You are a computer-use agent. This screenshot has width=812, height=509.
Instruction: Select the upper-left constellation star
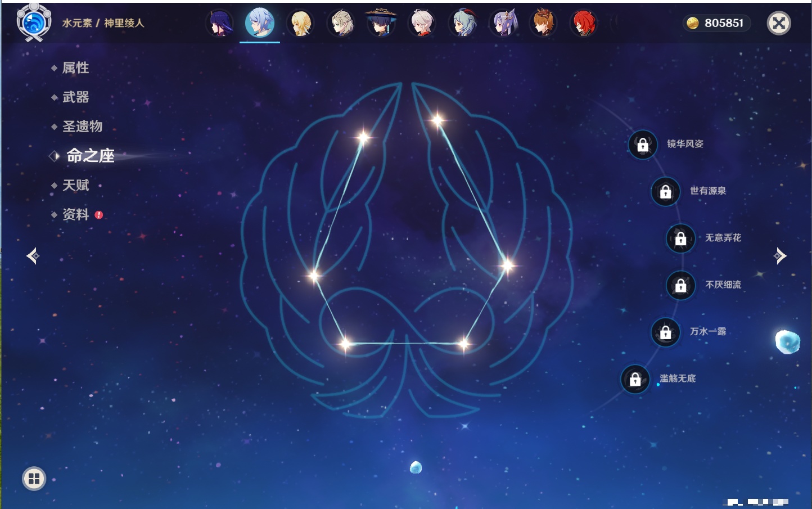coord(363,137)
